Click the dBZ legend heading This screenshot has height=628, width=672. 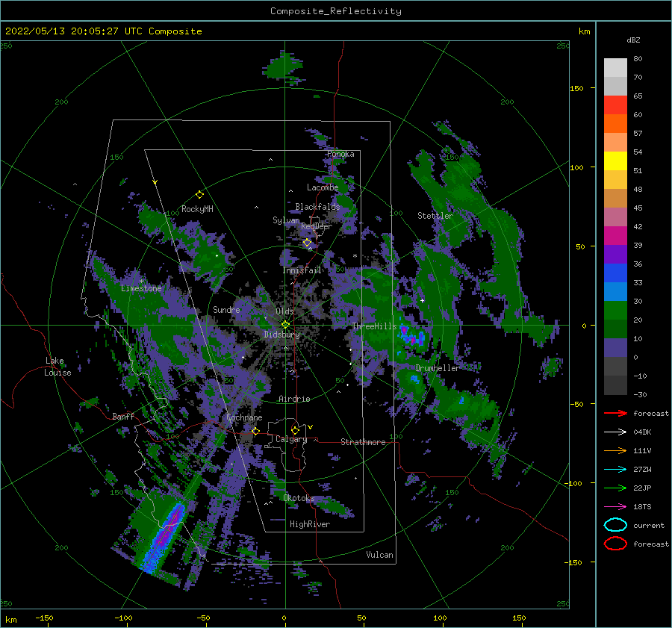tap(633, 40)
